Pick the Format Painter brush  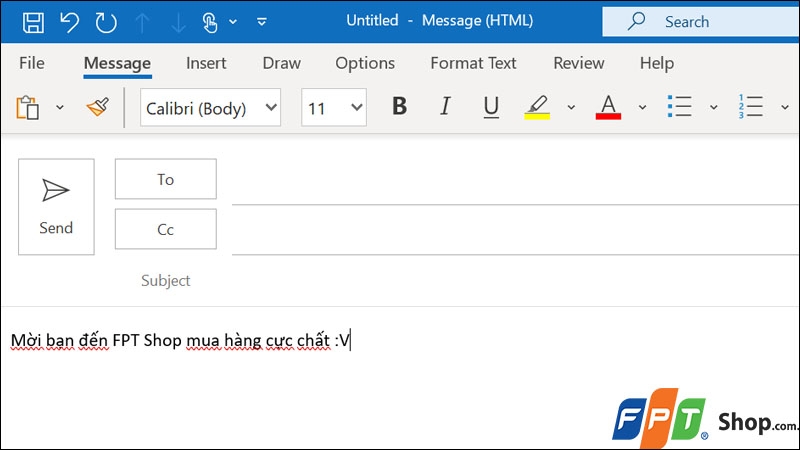(x=97, y=107)
